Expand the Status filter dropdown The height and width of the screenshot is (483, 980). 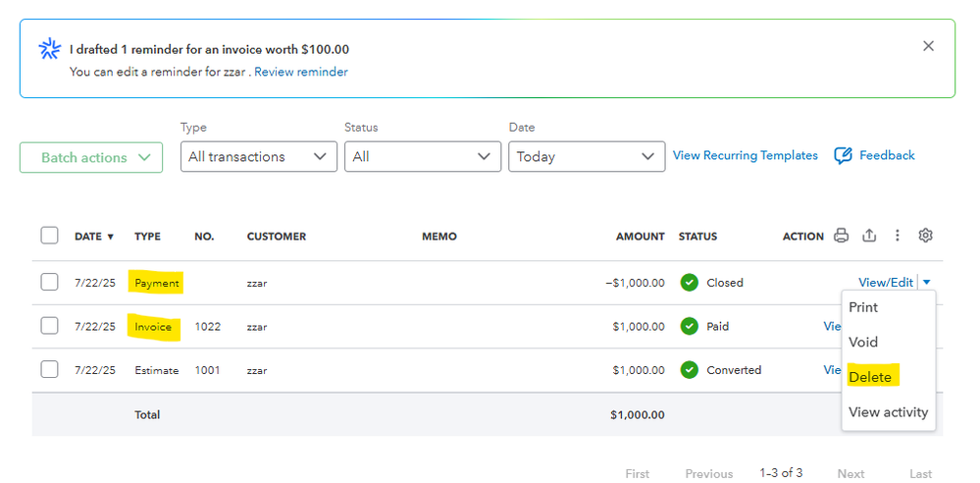point(423,157)
